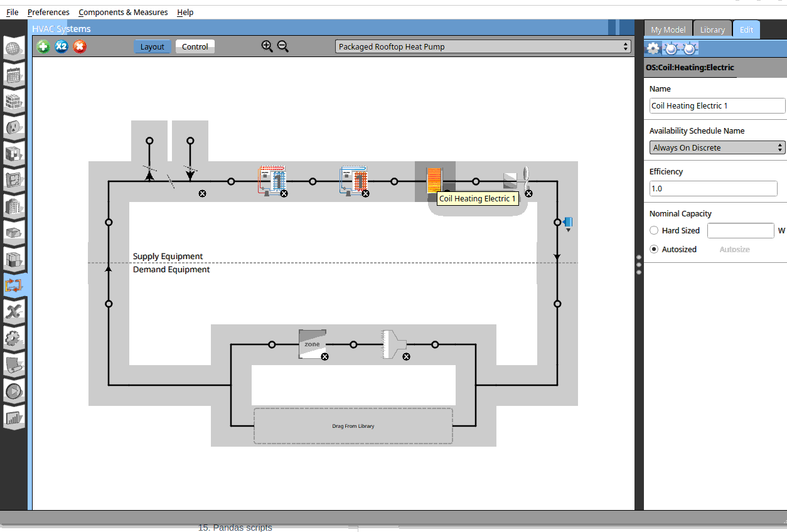This screenshot has height=532, width=787.
Task: Open the Results Summary bar chart tab
Action: pyautogui.click(x=14, y=417)
